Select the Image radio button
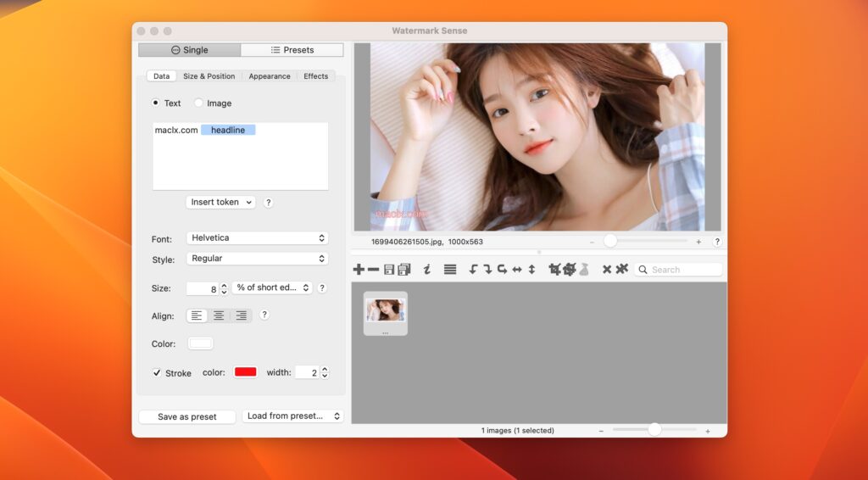This screenshot has width=868, height=480. 198,103
